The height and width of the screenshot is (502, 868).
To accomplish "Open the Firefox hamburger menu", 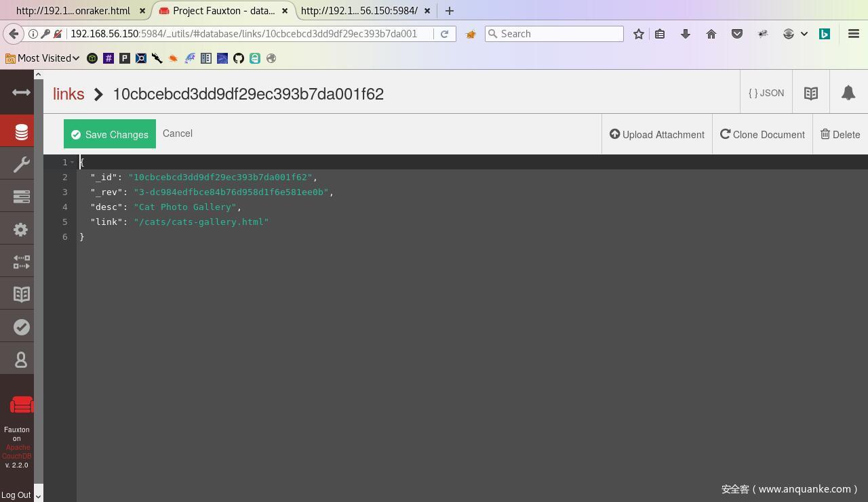I will (x=853, y=34).
